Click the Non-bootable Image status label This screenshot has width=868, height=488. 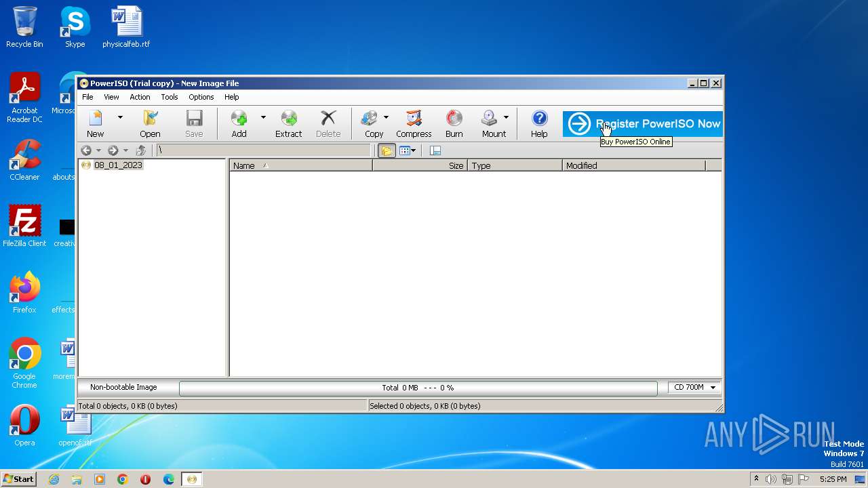coord(123,388)
